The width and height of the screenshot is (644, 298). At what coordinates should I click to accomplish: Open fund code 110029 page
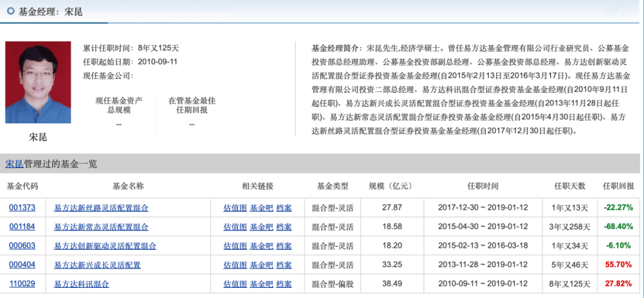pos(21,284)
